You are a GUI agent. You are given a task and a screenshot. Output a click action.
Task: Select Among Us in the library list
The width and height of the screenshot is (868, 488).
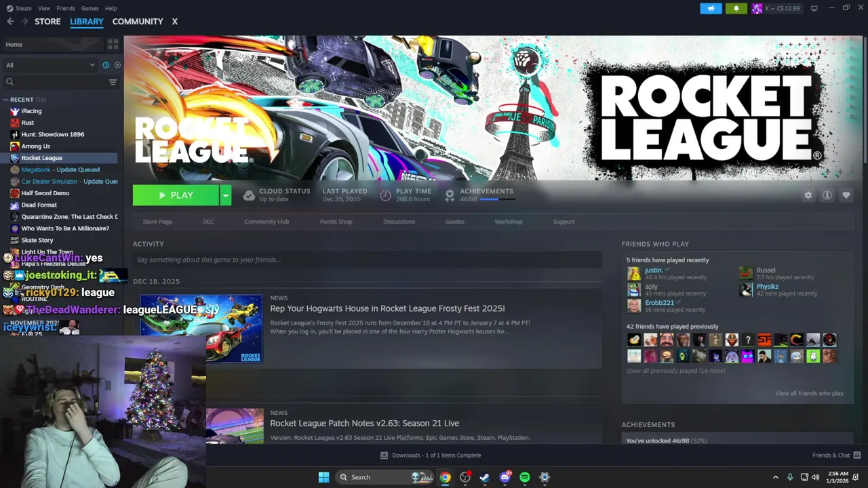click(35, 146)
